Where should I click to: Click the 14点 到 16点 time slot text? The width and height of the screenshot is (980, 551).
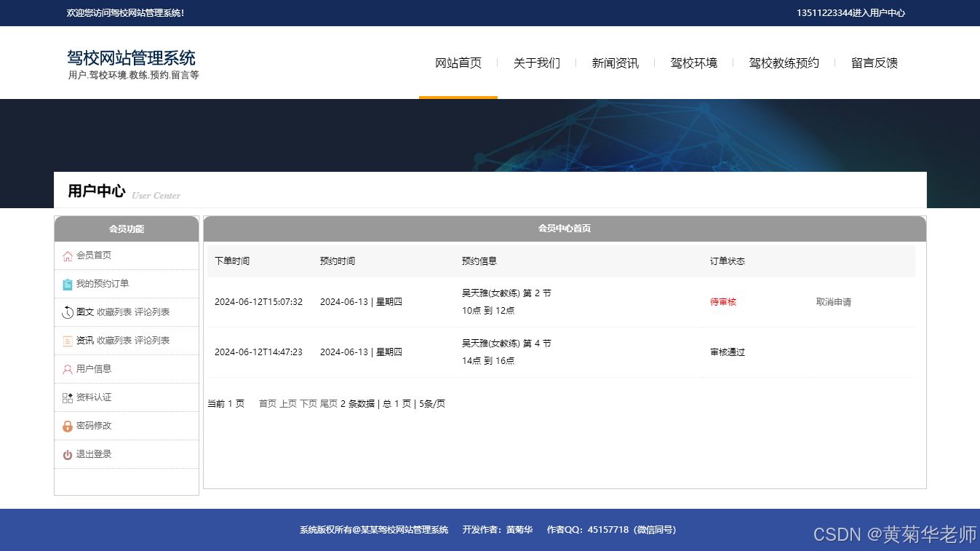488,361
